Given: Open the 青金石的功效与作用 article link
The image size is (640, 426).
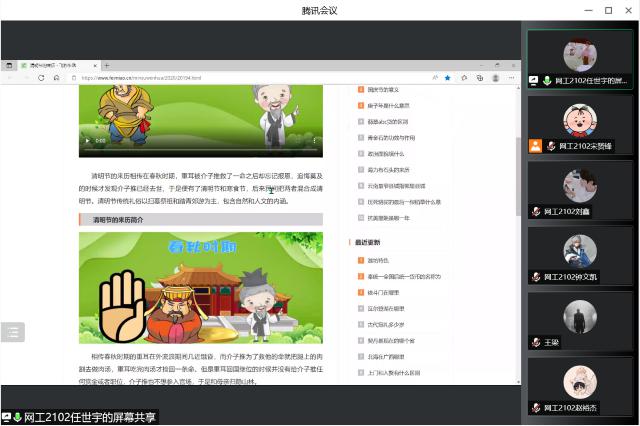Looking at the screenshot, I should [x=391, y=138].
